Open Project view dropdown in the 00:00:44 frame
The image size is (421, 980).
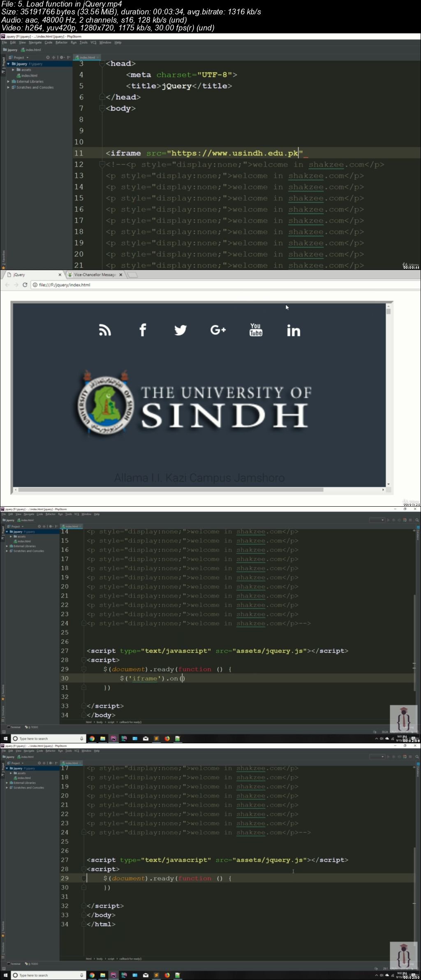tap(19, 58)
